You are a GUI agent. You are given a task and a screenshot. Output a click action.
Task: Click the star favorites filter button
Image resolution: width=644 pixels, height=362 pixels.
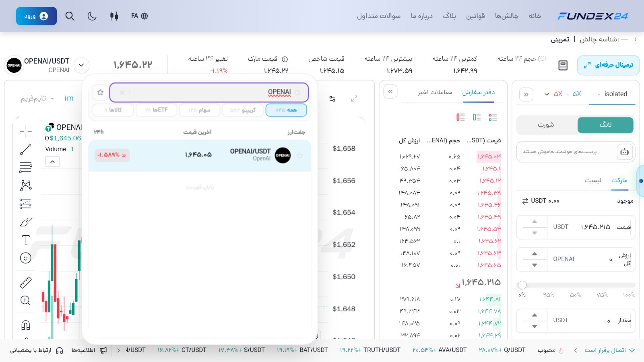click(x=100, y=93)
